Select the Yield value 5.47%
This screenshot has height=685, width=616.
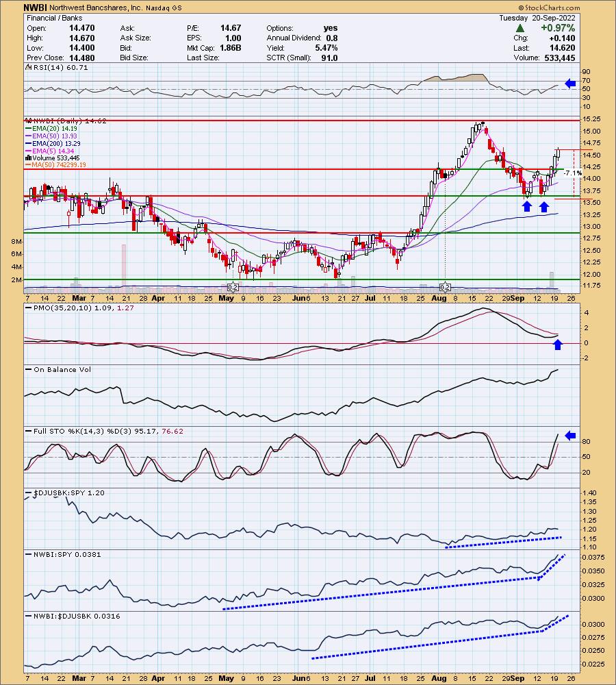click(x=326, y=48)
